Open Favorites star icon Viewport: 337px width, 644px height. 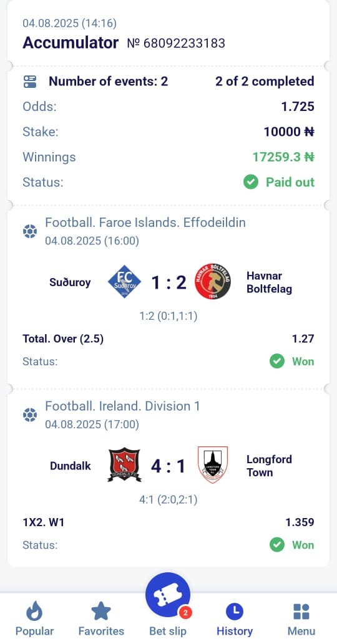101,611
